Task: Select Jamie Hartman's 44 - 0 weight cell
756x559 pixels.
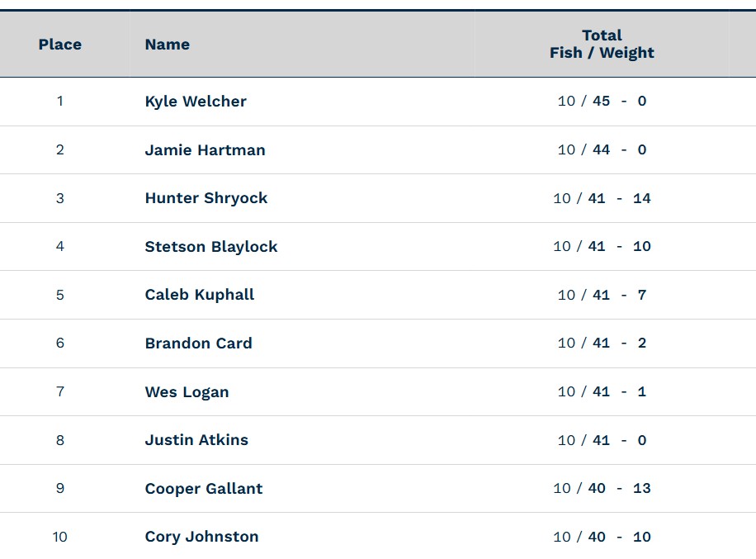Action: click(x=618, y=150)
